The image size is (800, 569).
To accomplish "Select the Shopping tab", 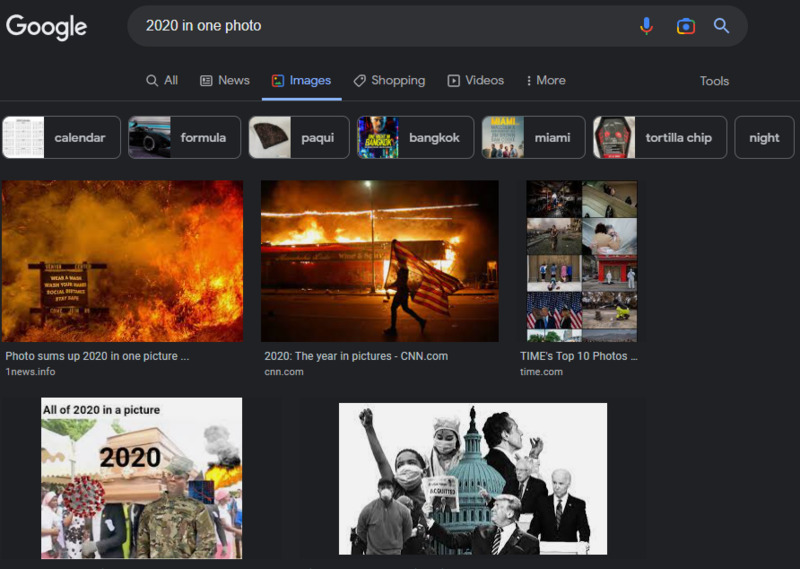I will [x=389, y=80].
